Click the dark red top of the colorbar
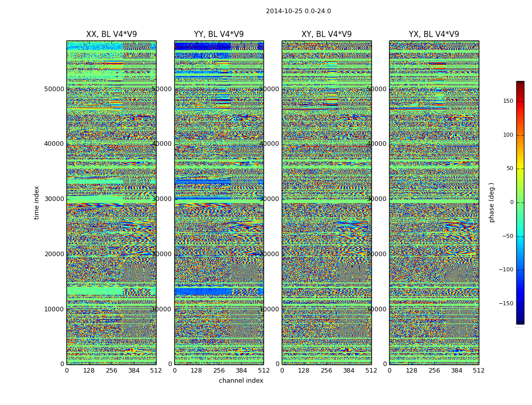This screenshot has width=532, height=405. pyautogui.click(x=520, y=84)
